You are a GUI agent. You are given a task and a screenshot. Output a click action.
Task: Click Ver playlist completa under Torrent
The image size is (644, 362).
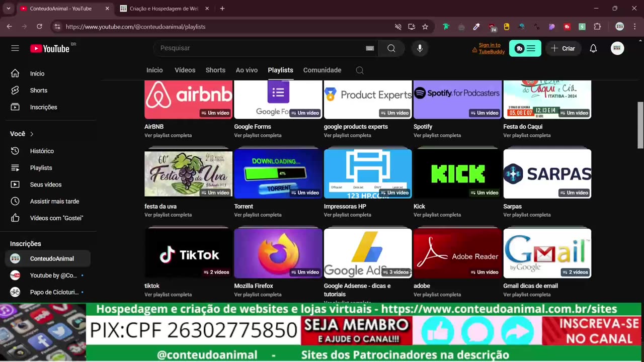tap(258, 215)
